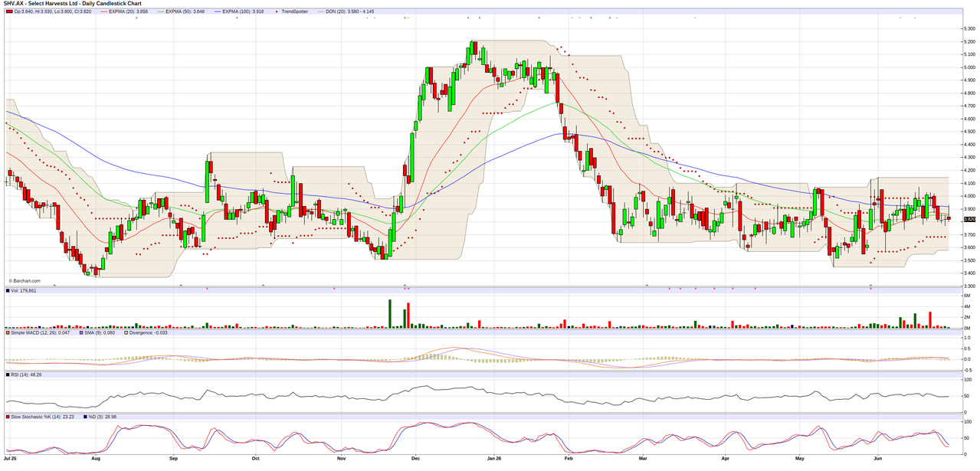Click the blue %D (3) legend square
Image resolution: width=980 pixels, height=471 pixels.
[x=85, y=417]
